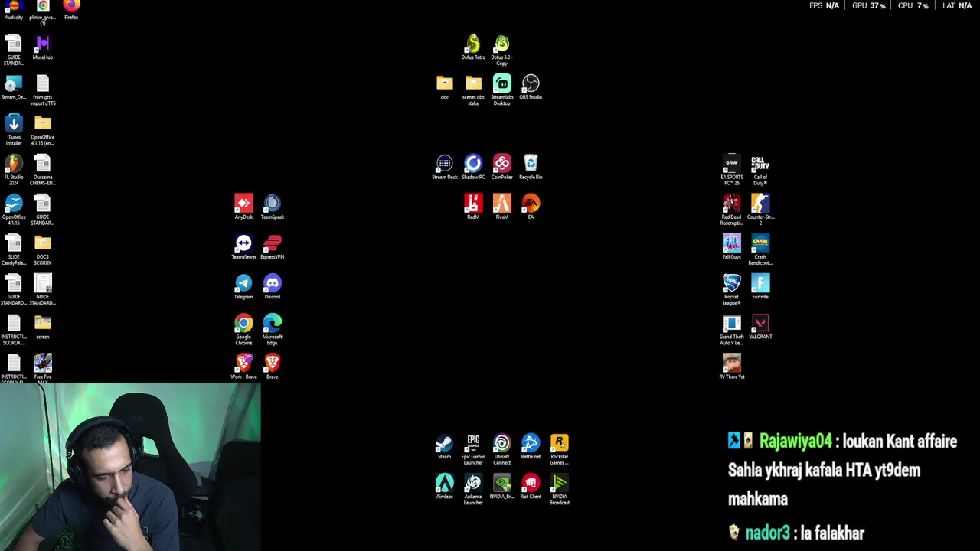Open the RV There Yet icon
The height and width of the screenshot is (551, 980).
click(x=732, y=367)
